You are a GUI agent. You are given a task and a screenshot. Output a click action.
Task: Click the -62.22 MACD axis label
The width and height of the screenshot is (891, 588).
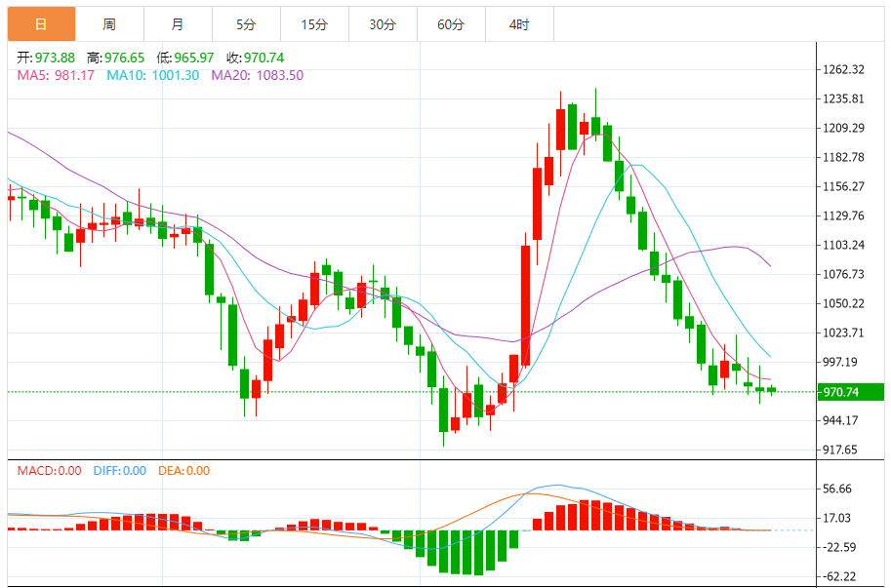pos(838,577)
